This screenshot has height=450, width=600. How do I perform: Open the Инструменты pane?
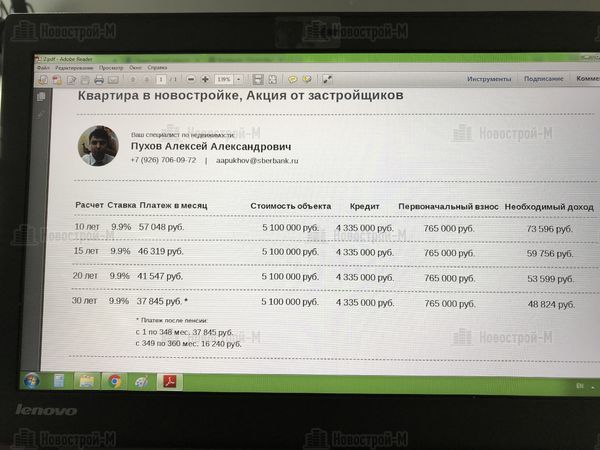point(488,78)
